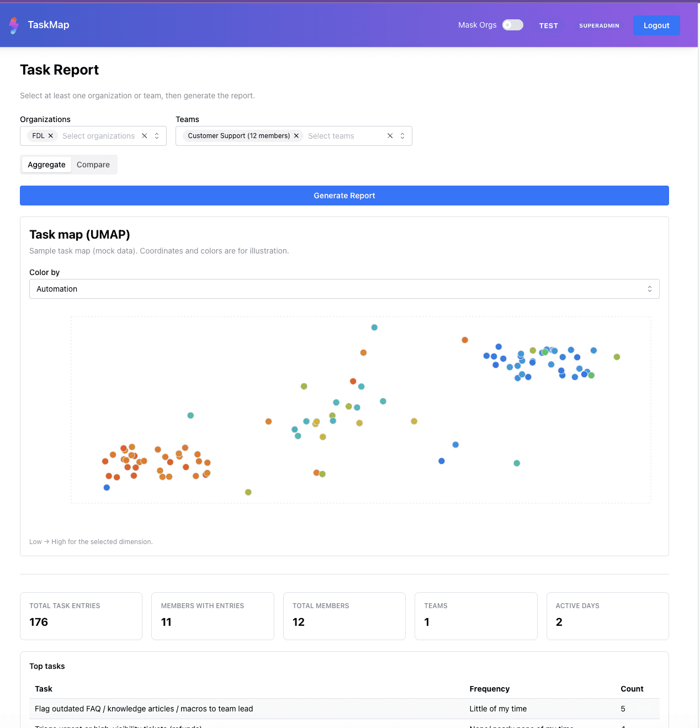Enable the Mask Orgs switch
Viewport: 700px width, 728px height.
[x=512, y=25]
